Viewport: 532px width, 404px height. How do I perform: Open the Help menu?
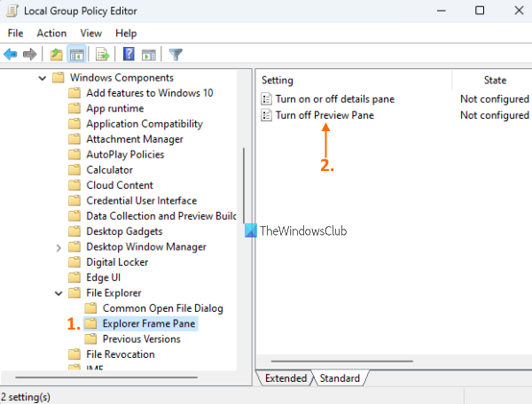126,33
